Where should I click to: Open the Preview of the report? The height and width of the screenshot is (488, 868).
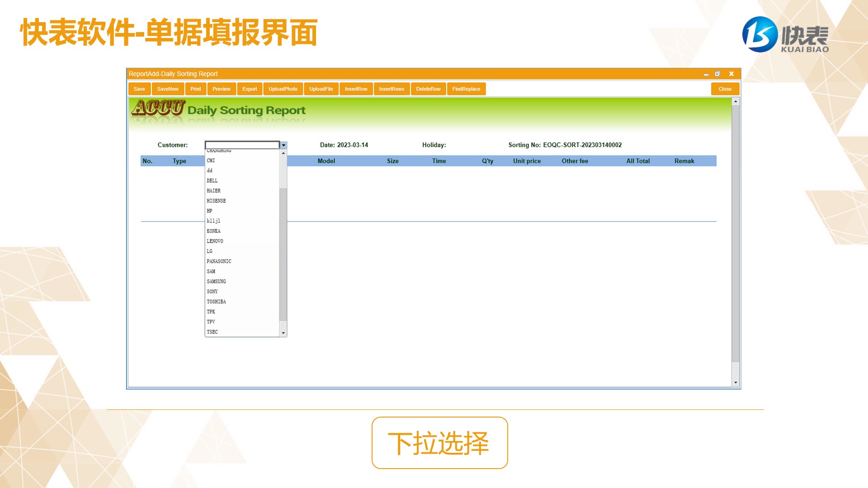[222, 89]
